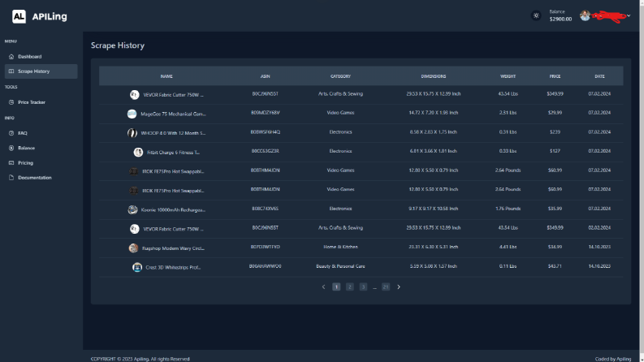Open Fitbit Charge 6 Fitness product name

[173, 153]
